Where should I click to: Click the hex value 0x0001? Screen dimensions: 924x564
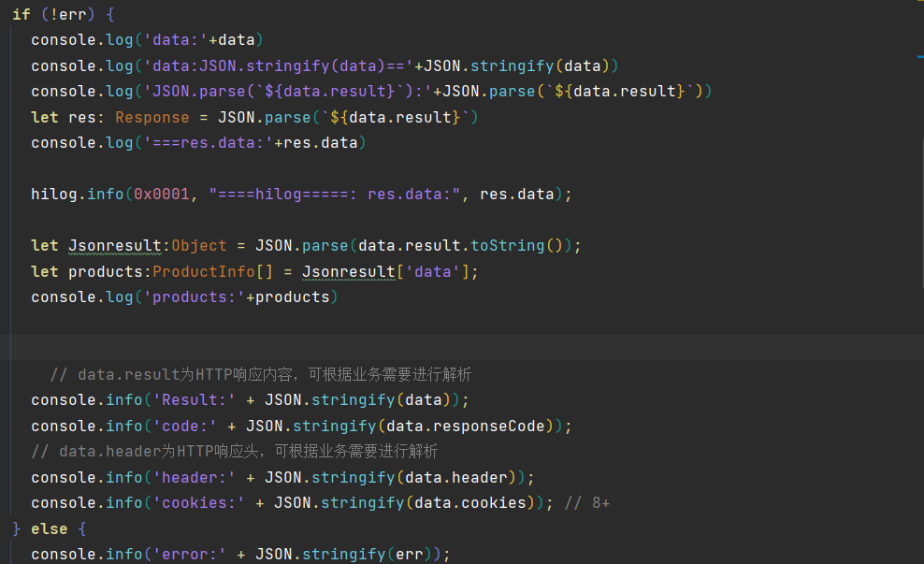(x=161, y=194)
